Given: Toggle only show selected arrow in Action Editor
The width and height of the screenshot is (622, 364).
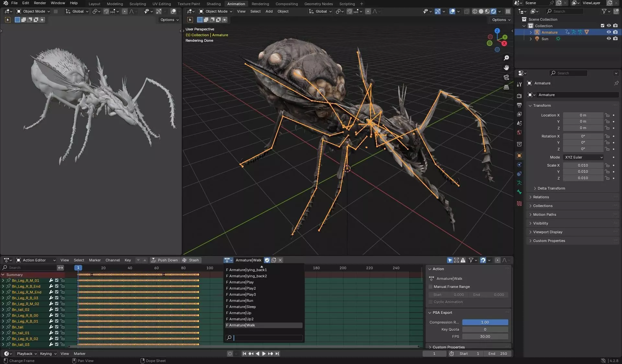Looking at the screenshot, I should click(x=450, y=260).
